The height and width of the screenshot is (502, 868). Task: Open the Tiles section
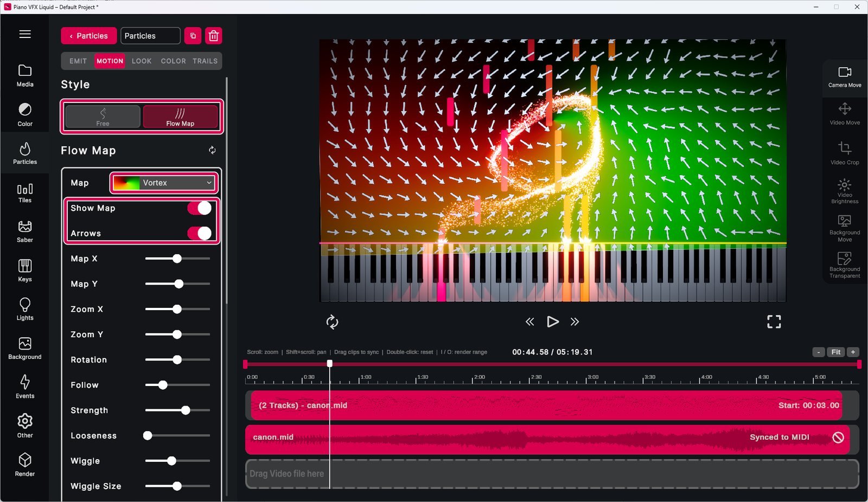(x=25, y=193)
